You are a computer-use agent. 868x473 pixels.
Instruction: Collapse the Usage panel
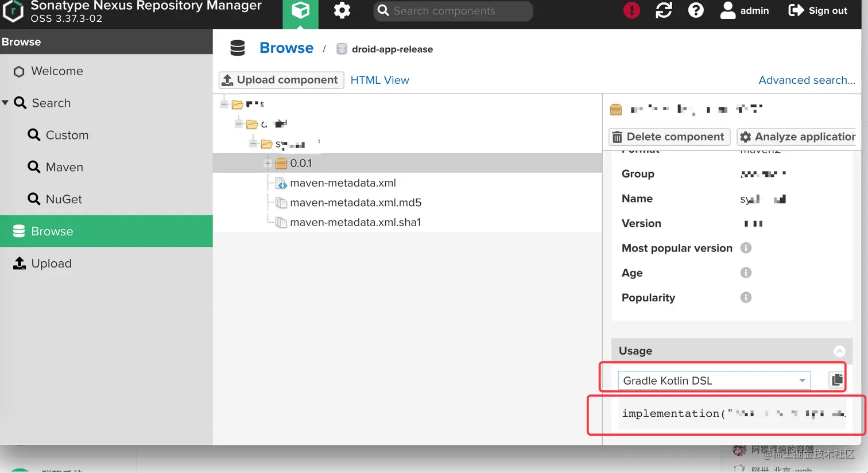[x=839, y=351]
